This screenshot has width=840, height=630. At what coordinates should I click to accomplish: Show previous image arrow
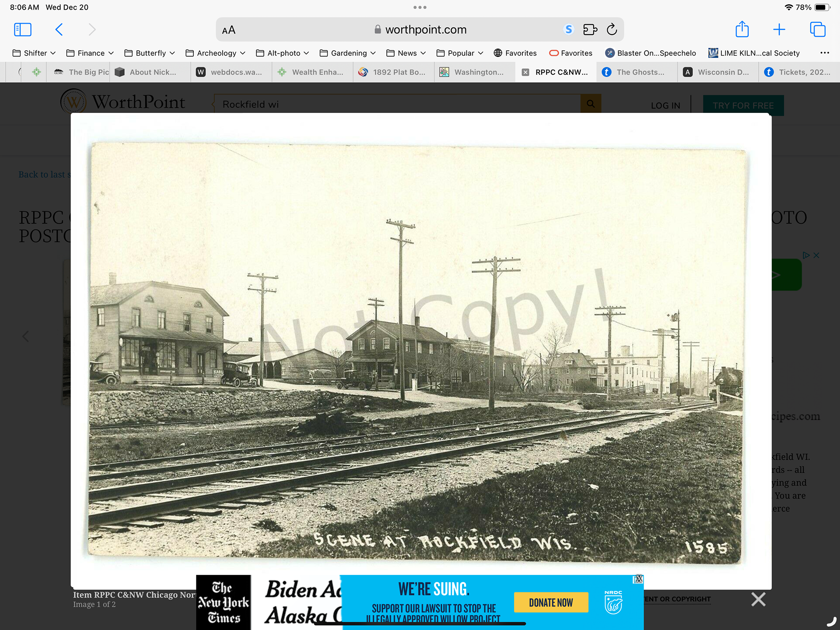click(26, 336)
